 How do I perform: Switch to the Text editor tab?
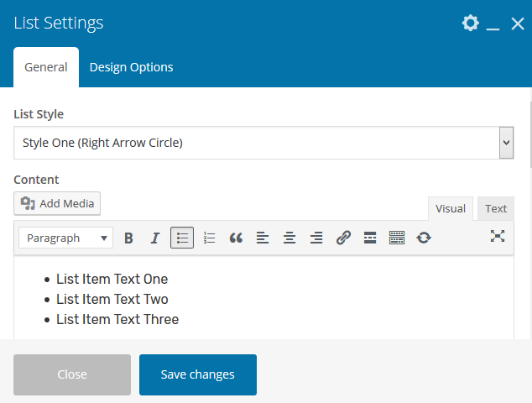tap(496, 209)
